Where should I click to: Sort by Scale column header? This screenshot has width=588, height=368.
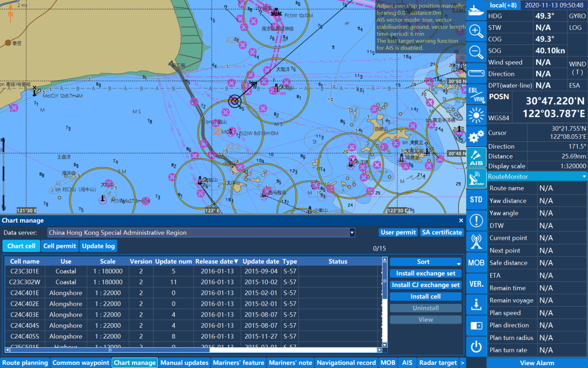[107, 261]
